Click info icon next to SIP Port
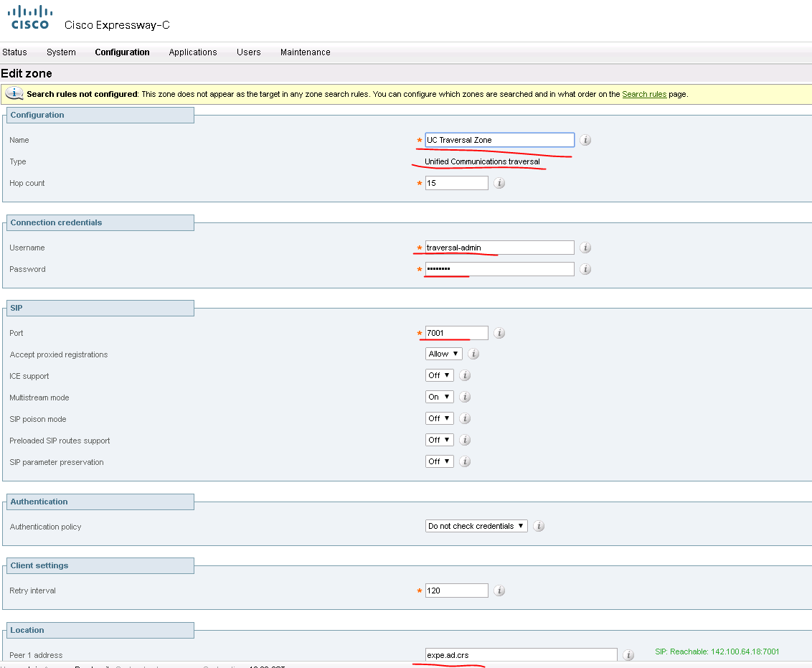 tap(499, 333)
